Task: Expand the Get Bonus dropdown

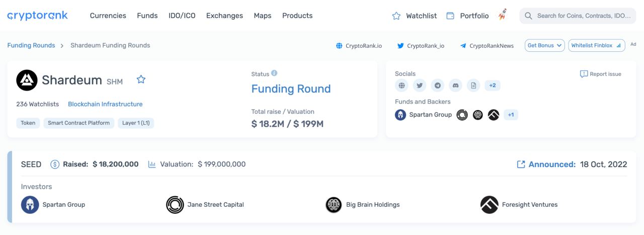Action: [544, 45]
